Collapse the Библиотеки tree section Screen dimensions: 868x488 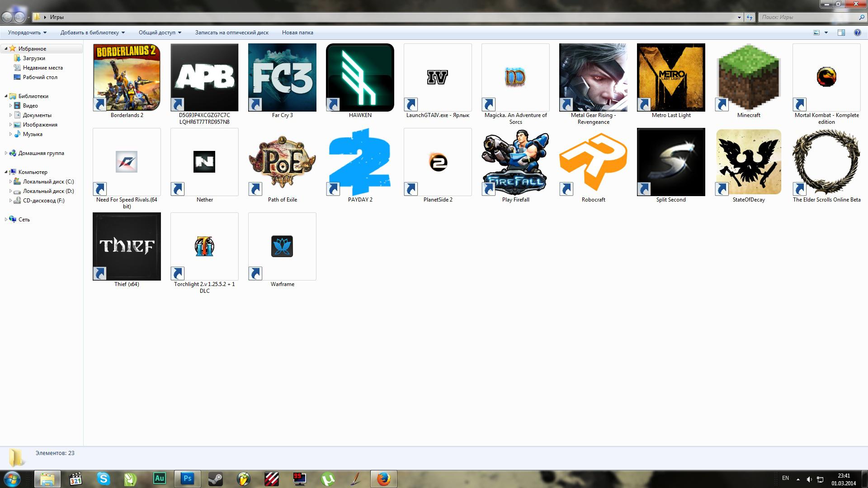point(6,96)
